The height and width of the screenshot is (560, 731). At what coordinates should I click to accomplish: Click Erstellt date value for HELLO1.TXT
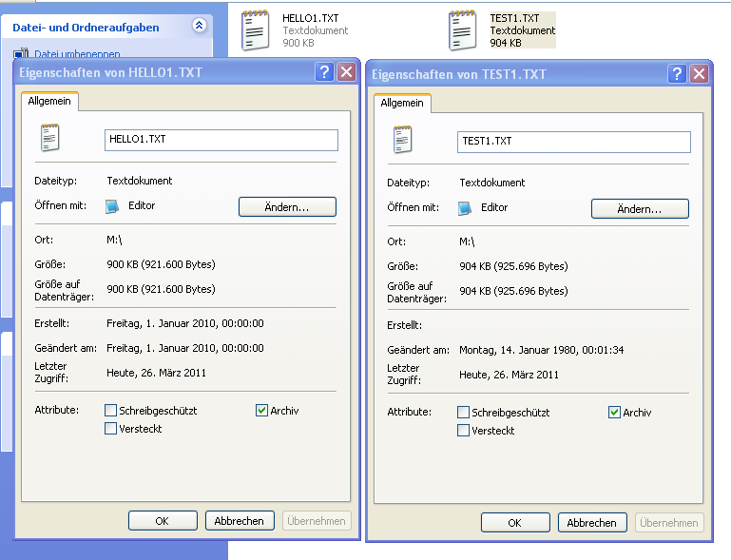(185, 323)
